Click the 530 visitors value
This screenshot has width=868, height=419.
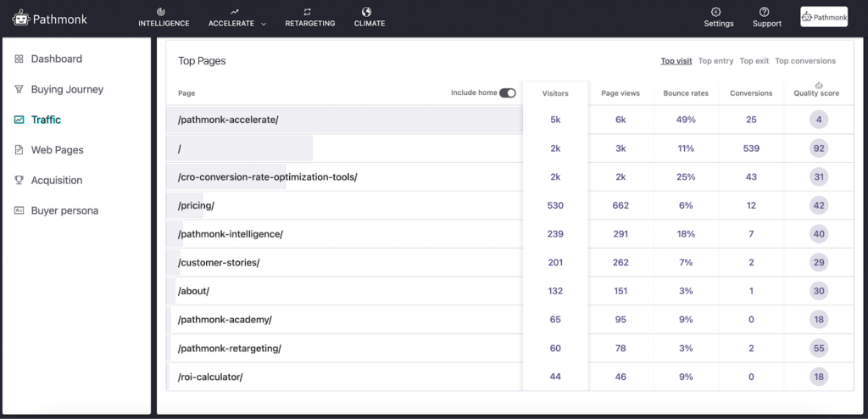[555, 205]
